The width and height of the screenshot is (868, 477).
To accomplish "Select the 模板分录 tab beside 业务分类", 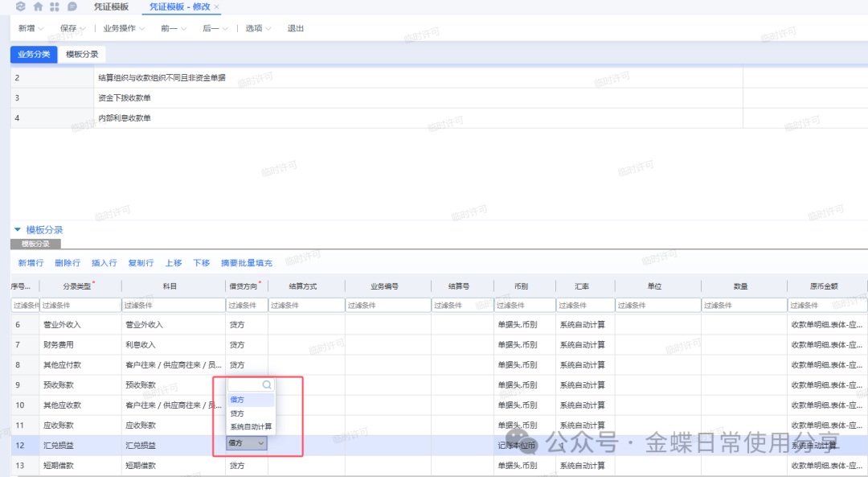I will click(x=82, y=55).
